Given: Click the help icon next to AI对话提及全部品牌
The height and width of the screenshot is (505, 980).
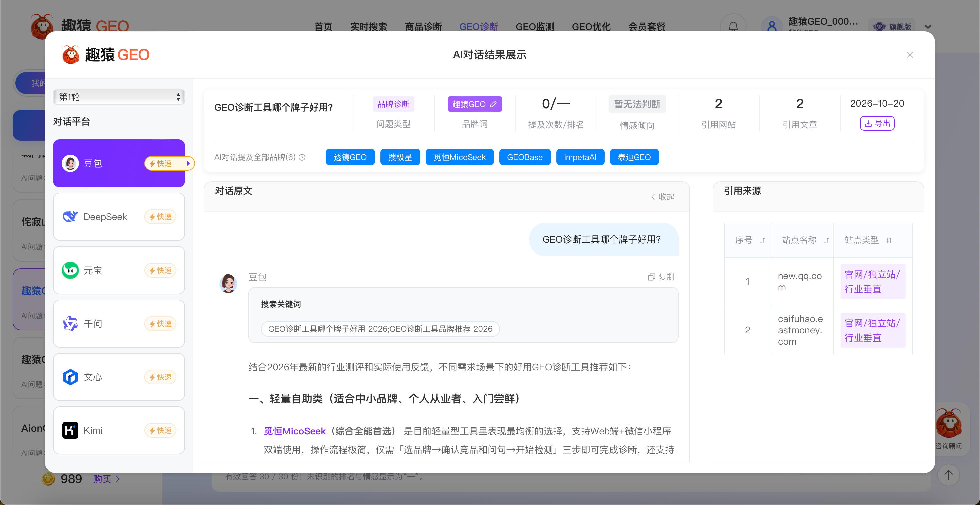Looking at the screenshot, I should point(302,157).
